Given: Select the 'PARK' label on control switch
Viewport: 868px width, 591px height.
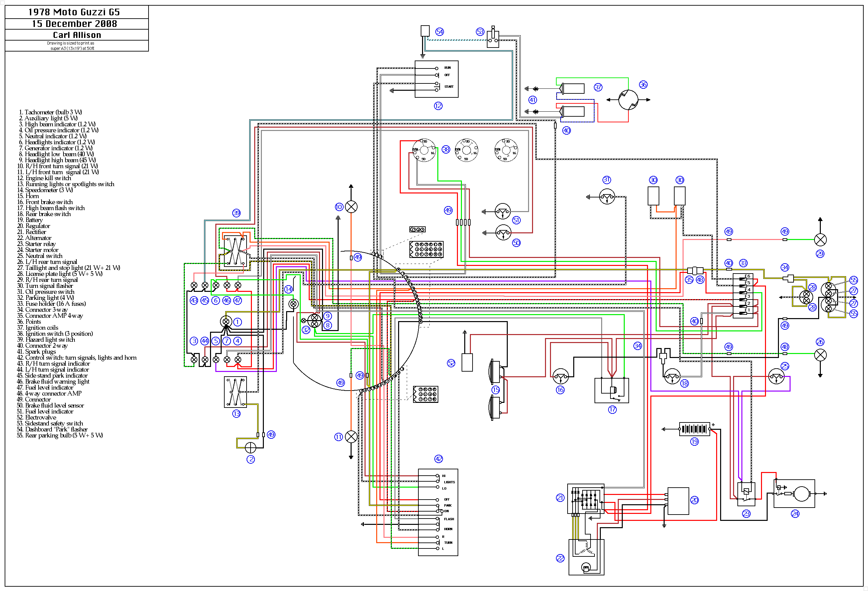Looking at the screenshot, I should 447,506.
